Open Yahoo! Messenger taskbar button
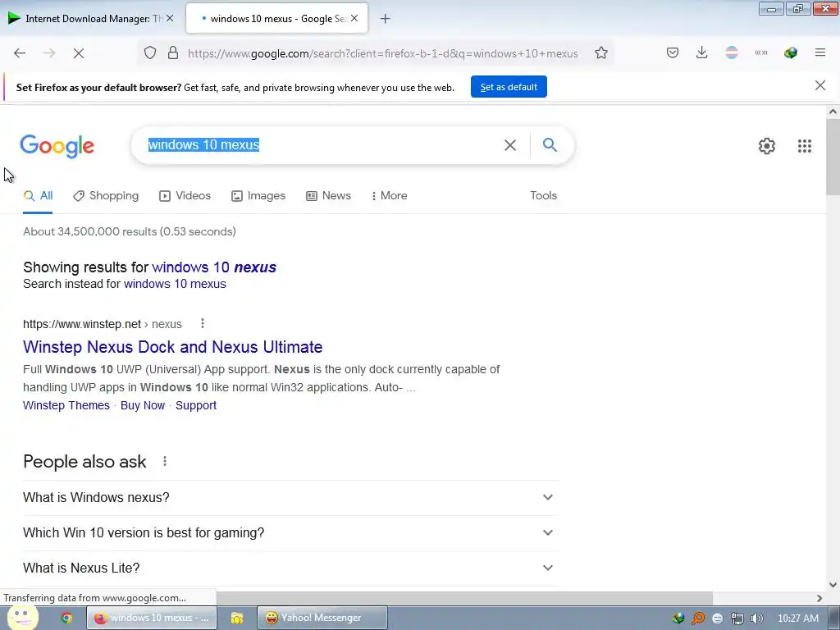This screenshot has height=630, width=840. pyautogui.click(x=322, y=618)
